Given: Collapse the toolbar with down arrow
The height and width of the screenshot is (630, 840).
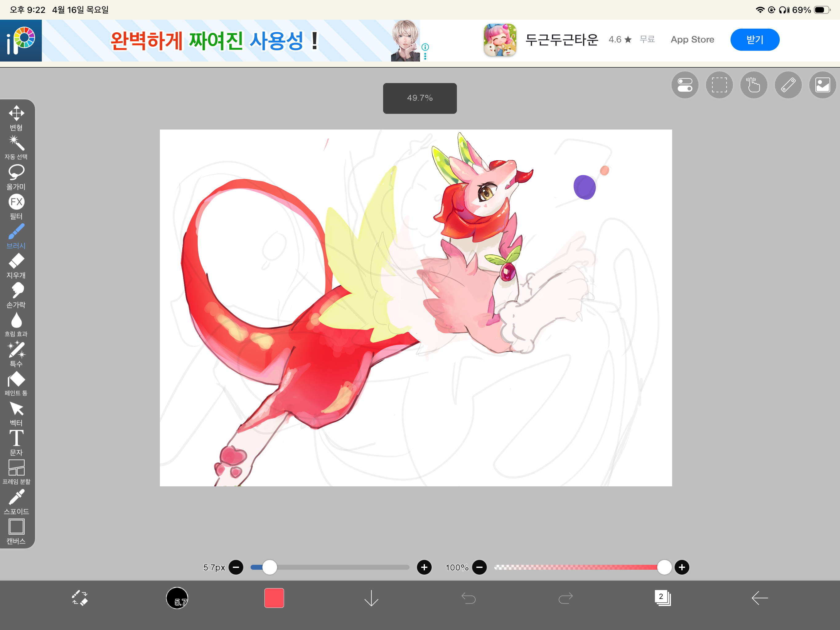Looking at the screenshot, I should click(371, 598).
